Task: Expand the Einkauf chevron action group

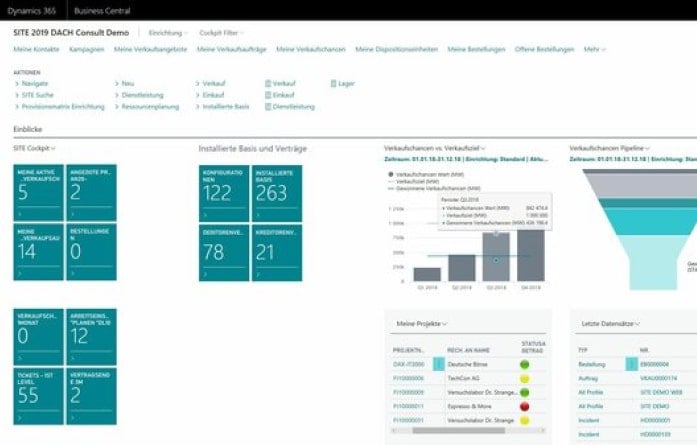Action: (210, 95)
